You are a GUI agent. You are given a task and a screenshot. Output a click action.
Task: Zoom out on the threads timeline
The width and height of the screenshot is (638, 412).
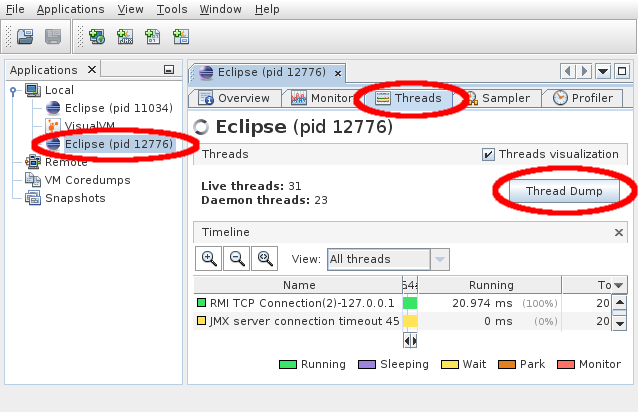pyautogui.click(x=237, y=258)
